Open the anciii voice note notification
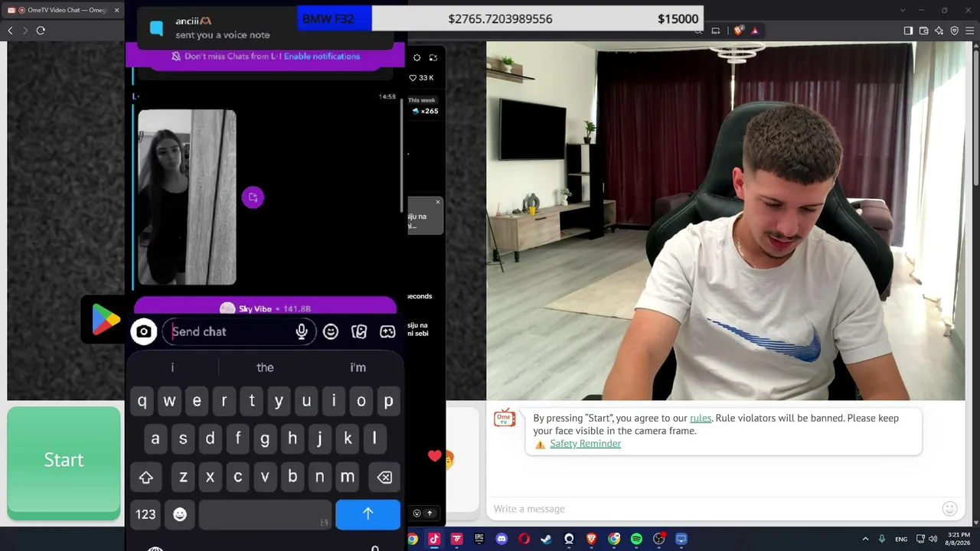The height and width of the screenshot is (551, 980). [x=266, y=28]
